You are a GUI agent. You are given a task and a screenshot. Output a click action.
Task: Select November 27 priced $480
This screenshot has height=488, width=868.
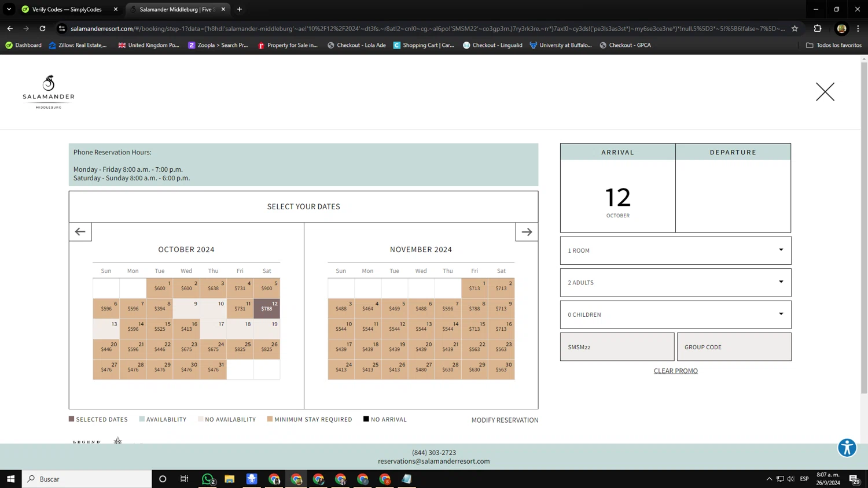coord(421,369)
